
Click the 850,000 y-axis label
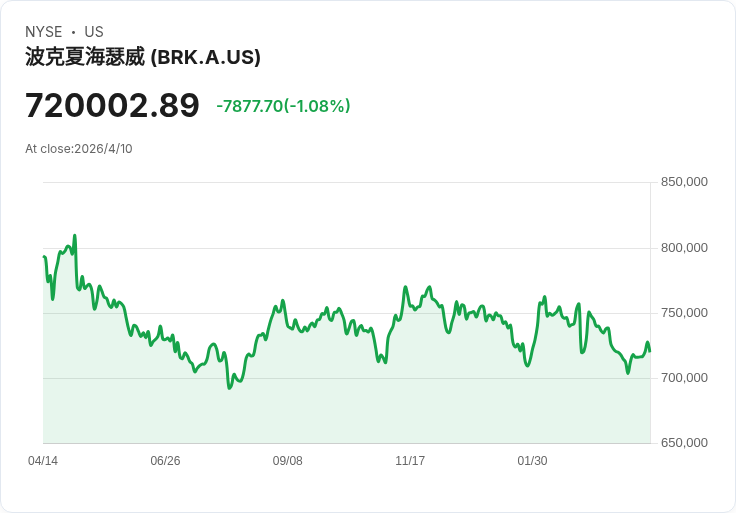[x=684, y=182]
